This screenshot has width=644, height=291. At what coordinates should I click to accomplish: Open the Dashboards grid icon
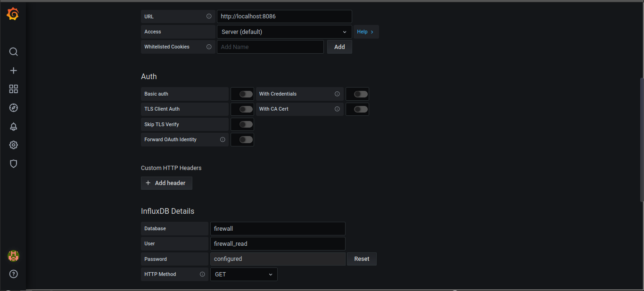pos(14,89)
